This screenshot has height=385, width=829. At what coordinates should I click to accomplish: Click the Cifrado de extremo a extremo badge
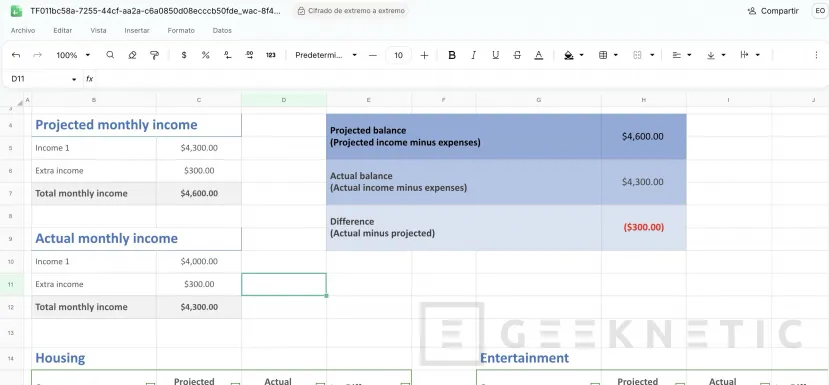[x=351, y=11]
